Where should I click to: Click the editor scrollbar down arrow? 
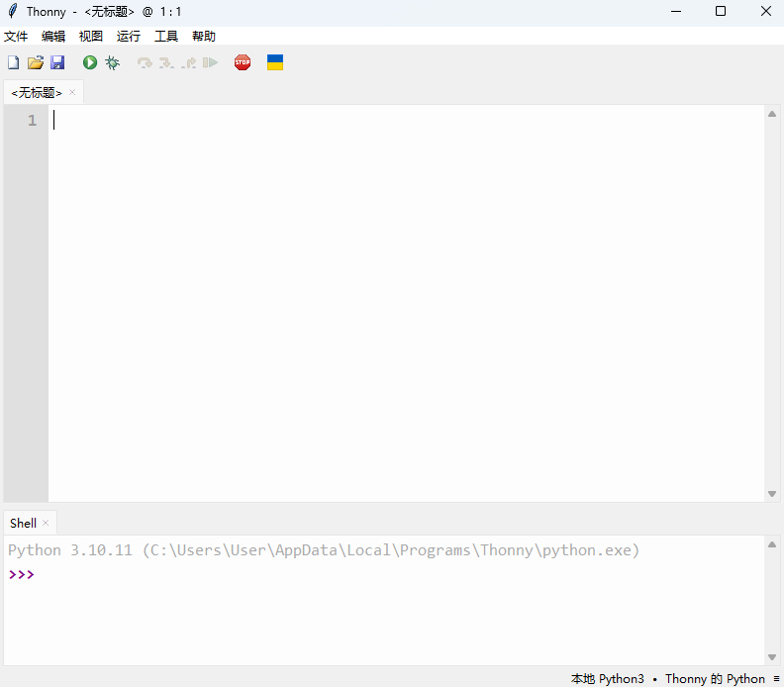coord(772,494)
